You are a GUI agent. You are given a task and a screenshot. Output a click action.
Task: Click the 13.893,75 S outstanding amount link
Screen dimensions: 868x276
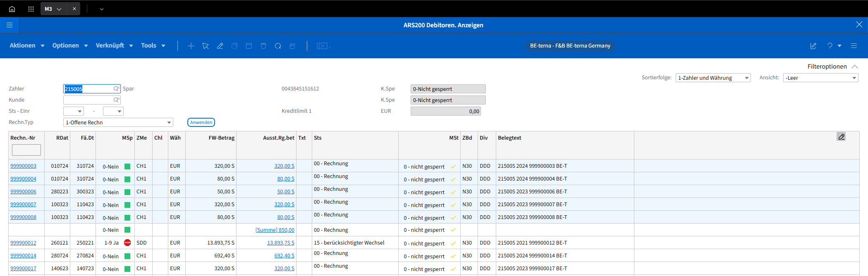point(281,243)
